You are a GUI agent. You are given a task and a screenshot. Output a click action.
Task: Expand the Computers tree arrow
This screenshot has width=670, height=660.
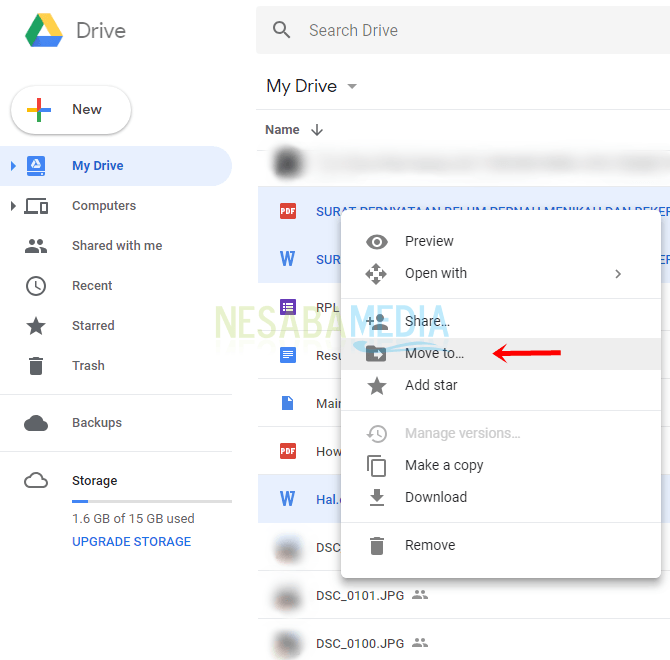pos(13,206)
